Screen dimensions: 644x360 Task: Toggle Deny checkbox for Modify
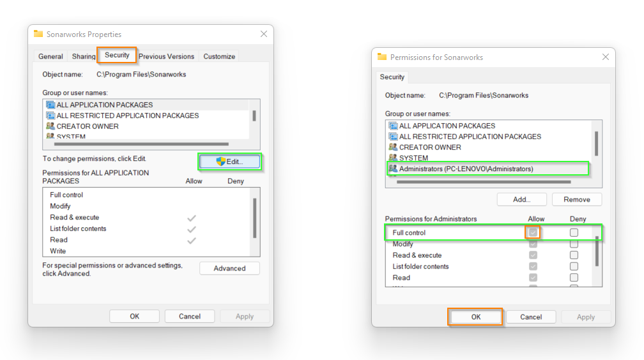574,244
